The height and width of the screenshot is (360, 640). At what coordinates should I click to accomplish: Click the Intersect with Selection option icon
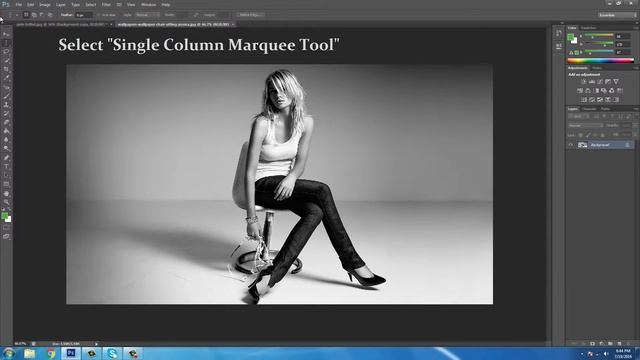(x=50, y=15)
